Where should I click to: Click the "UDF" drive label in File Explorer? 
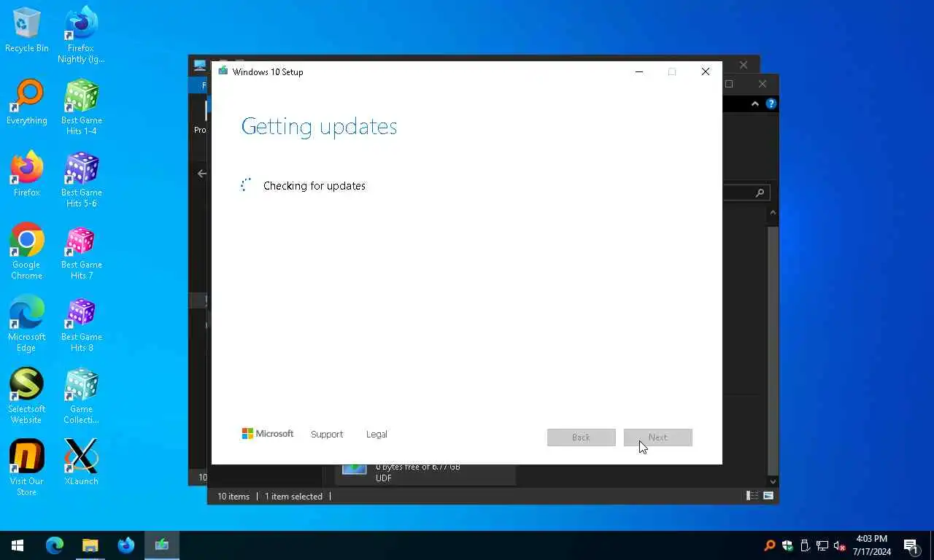384,478
